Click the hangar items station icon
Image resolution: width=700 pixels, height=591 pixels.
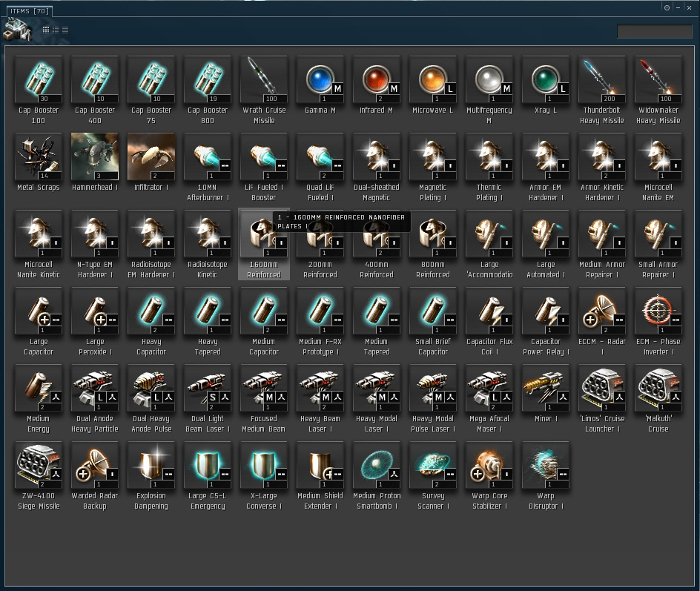(16, 30)
